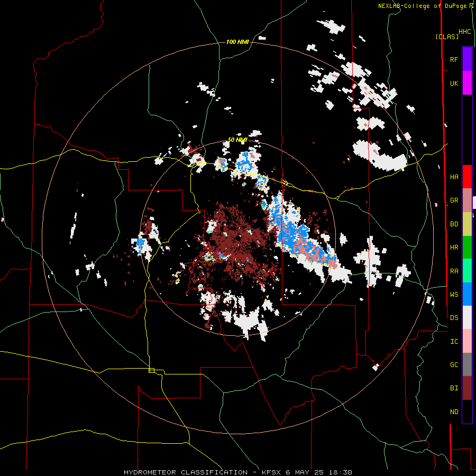Click the WS blue legend color swatch
This screenshot has height=476, width=476.
tap(467, 294)
